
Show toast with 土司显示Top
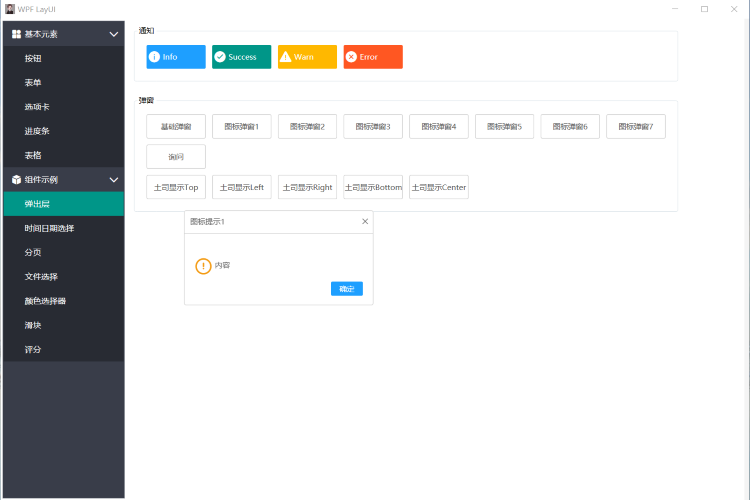coord(176,187)
